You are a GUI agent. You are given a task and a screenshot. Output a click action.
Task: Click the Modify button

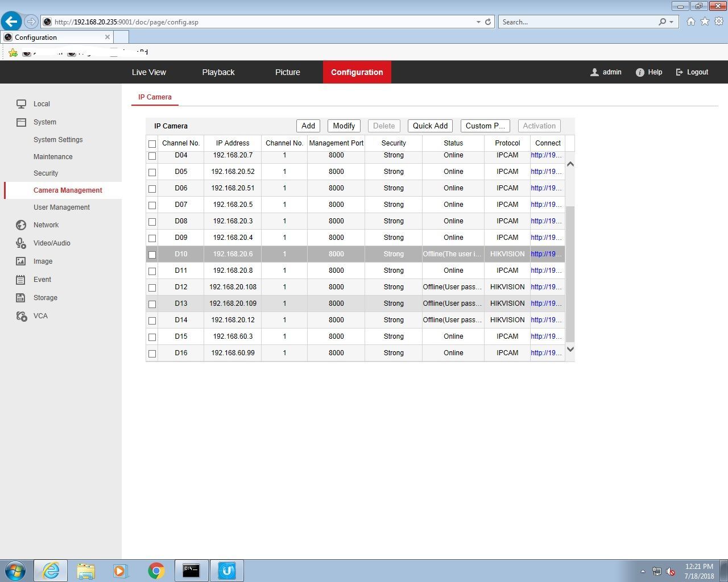(344, 126)
